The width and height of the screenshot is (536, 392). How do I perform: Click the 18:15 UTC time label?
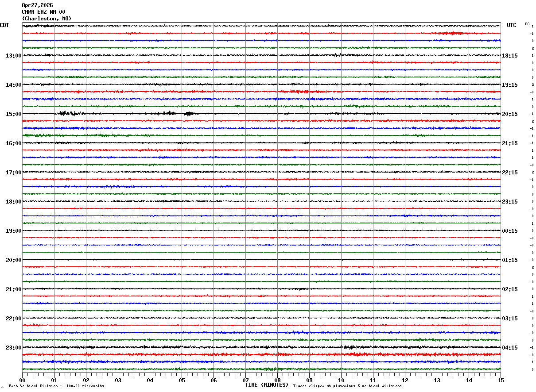tap(510, 56)
